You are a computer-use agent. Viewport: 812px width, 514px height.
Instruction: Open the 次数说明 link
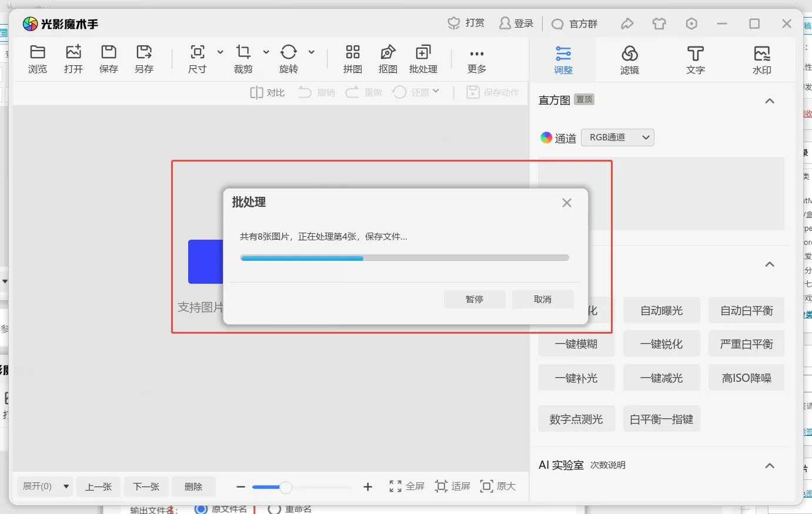coord(608,465)
